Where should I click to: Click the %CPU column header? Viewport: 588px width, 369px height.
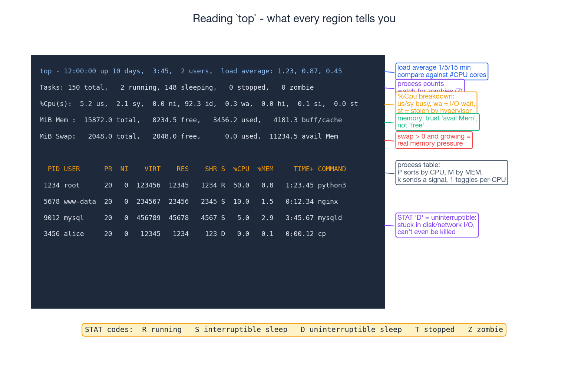click(x=241, y=169)
